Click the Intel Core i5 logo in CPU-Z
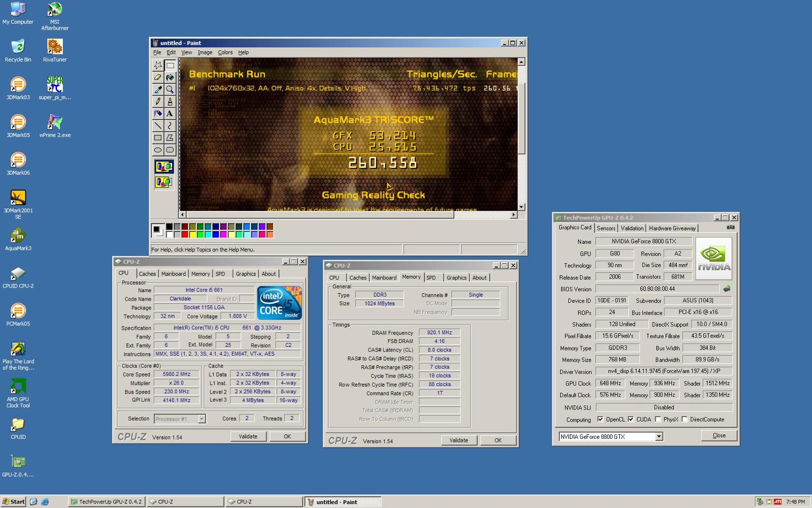This screenshot has height=508, width=812. click(279, 303)
